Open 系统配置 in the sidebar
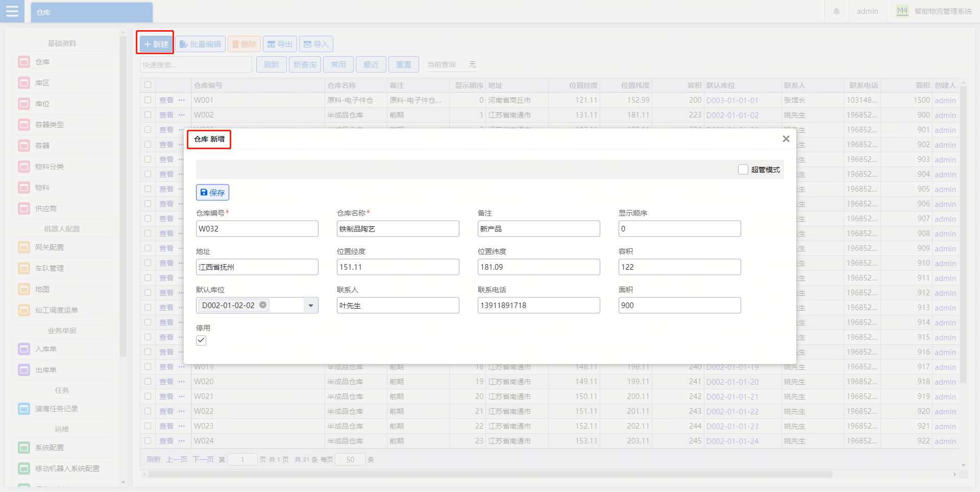Viewport: 980px width, 492px height. pos(62,448)
